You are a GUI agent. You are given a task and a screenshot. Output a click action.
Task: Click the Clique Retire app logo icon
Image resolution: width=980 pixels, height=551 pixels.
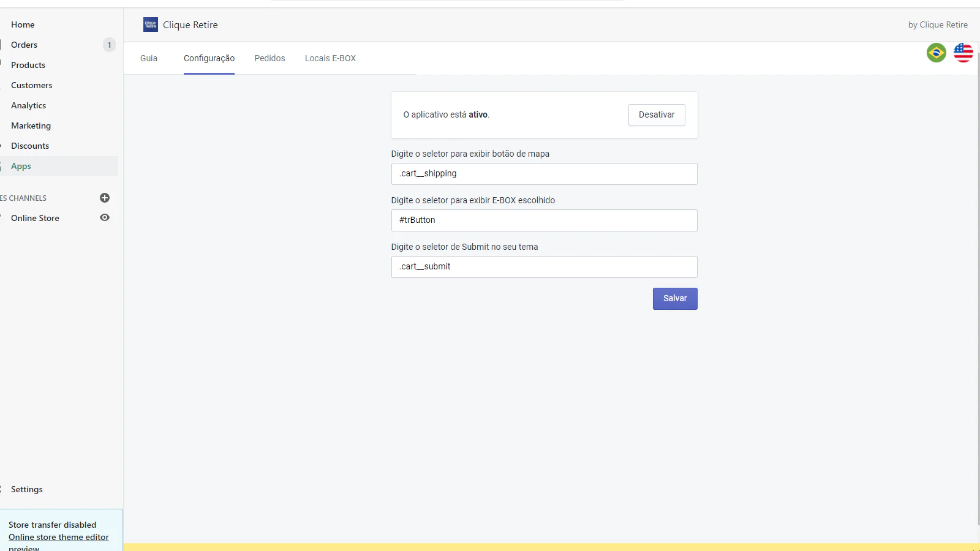(x=151, y=24)
